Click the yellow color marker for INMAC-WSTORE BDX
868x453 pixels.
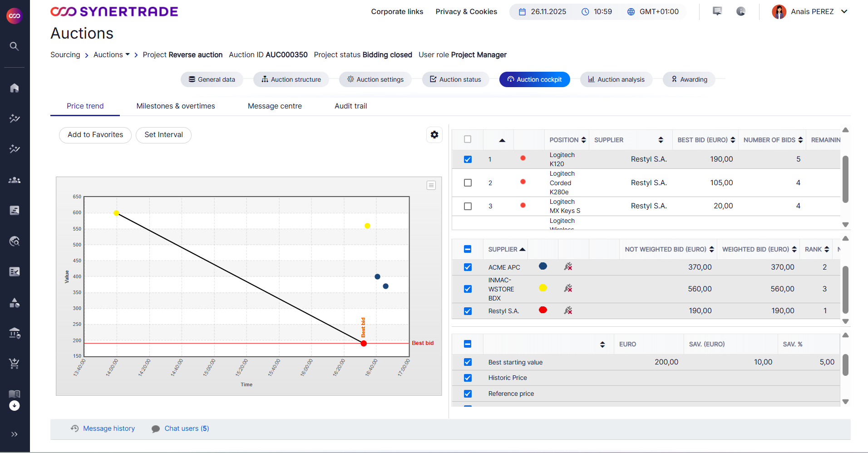coord(543,288)
